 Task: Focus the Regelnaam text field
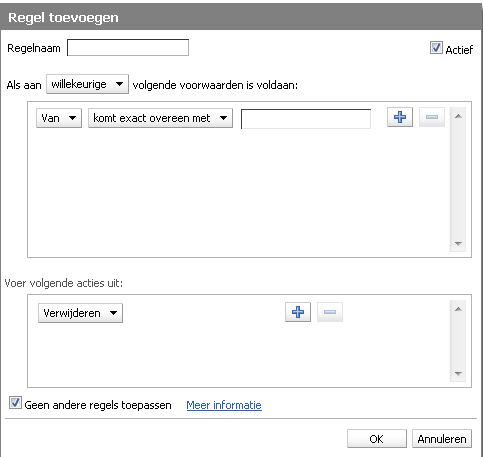click(128, 48)
